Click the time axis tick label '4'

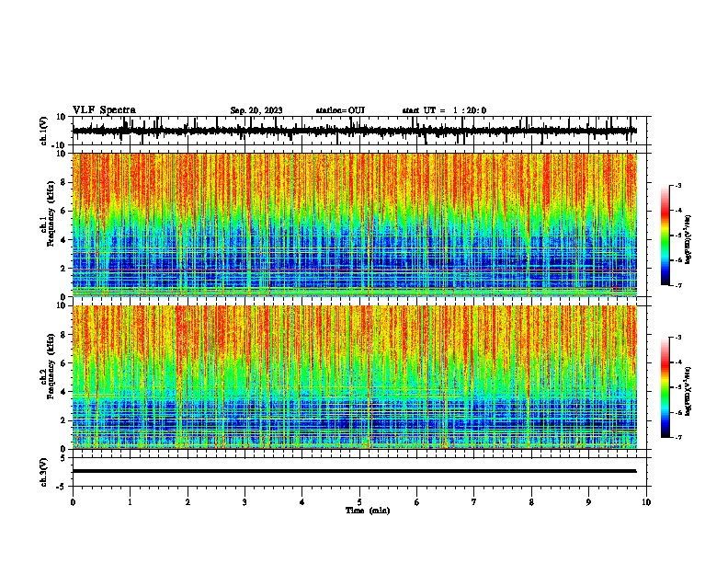click(302, 502)
